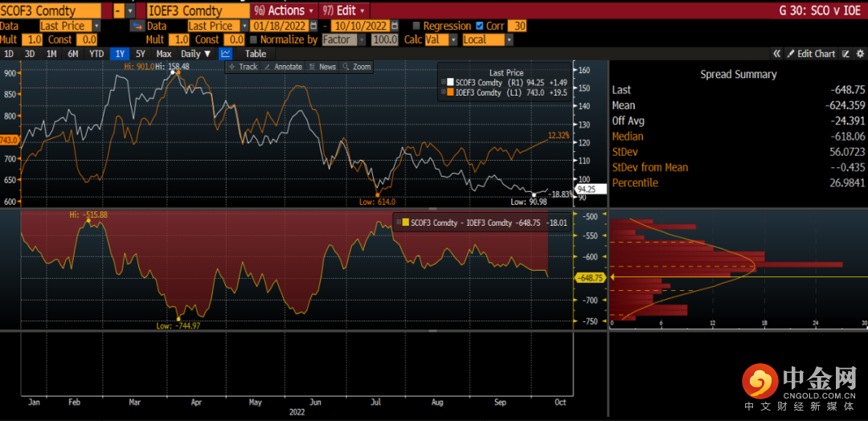Open the Calc Val dropdown

[x=453, y=40]
